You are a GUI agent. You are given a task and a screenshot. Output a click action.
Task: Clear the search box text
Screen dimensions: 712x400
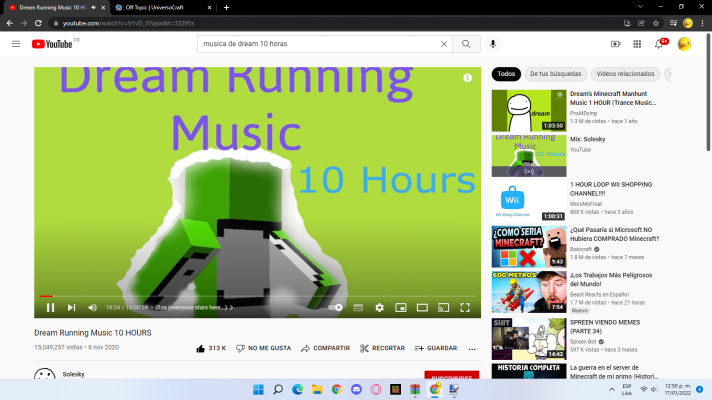[444, 44]
